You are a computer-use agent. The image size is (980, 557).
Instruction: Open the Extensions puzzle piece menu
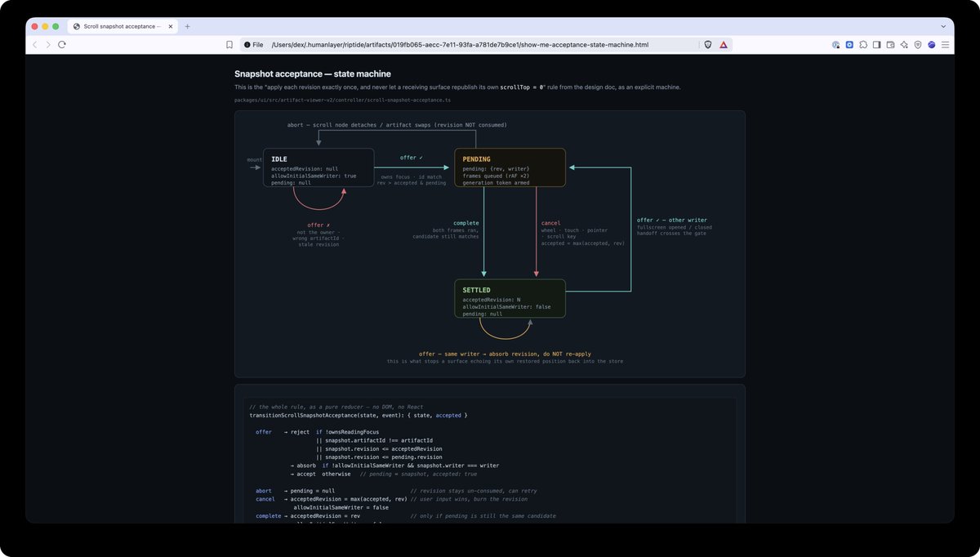[863, 44]
